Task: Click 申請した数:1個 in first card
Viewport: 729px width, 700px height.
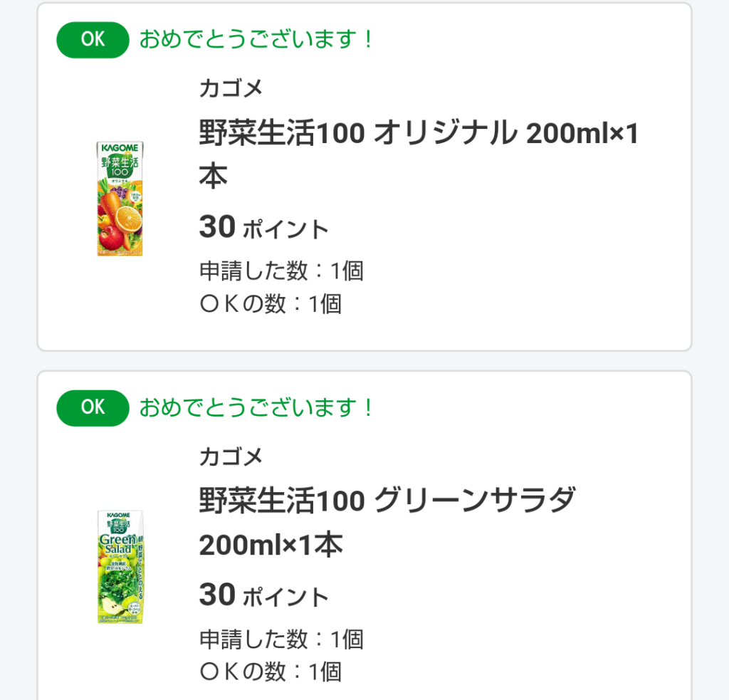Action: tap(281, 271)
